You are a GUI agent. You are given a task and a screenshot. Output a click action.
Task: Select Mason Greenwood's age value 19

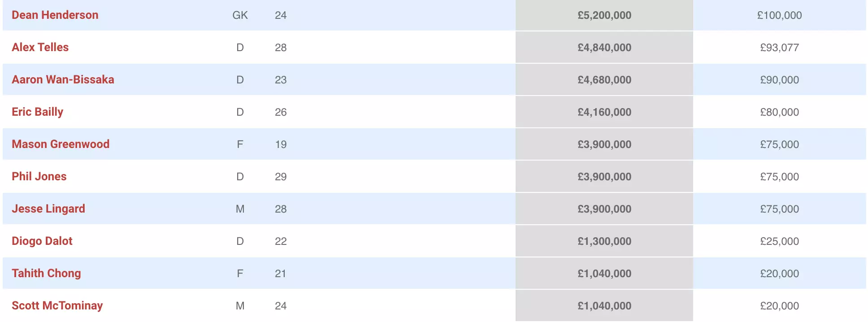(x=281, y=144)
